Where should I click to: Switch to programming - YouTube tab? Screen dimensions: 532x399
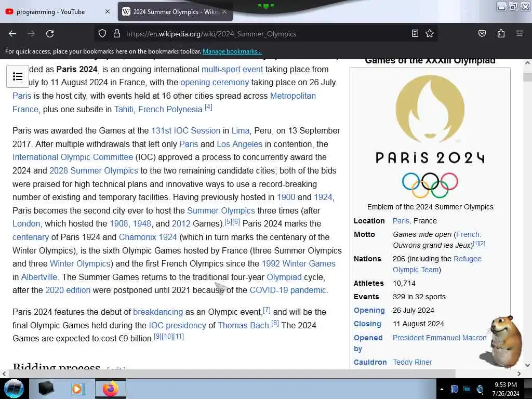tap(51, 12)
